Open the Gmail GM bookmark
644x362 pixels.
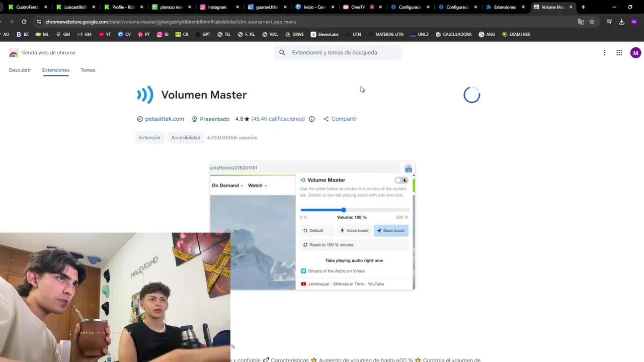84,34
